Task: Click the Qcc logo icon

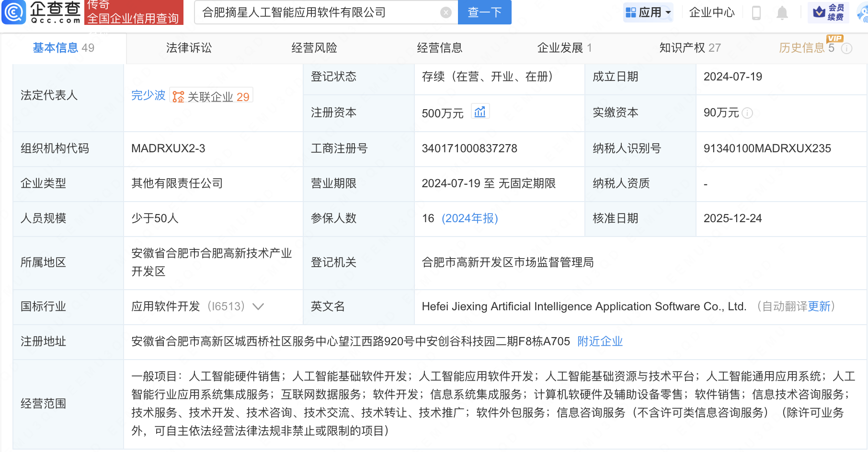Action: [14, 12]
